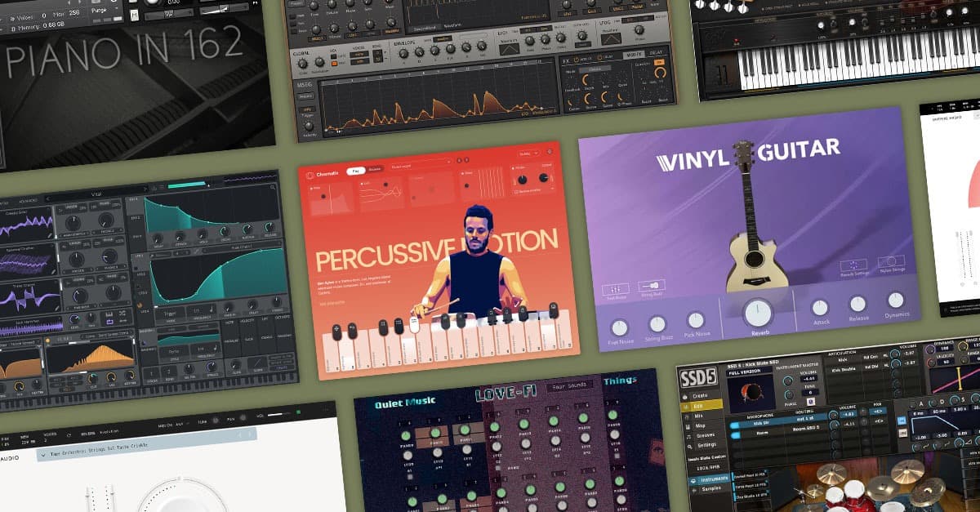Switch Percussive Motion to Fast mode

click(x=355, y=169)
